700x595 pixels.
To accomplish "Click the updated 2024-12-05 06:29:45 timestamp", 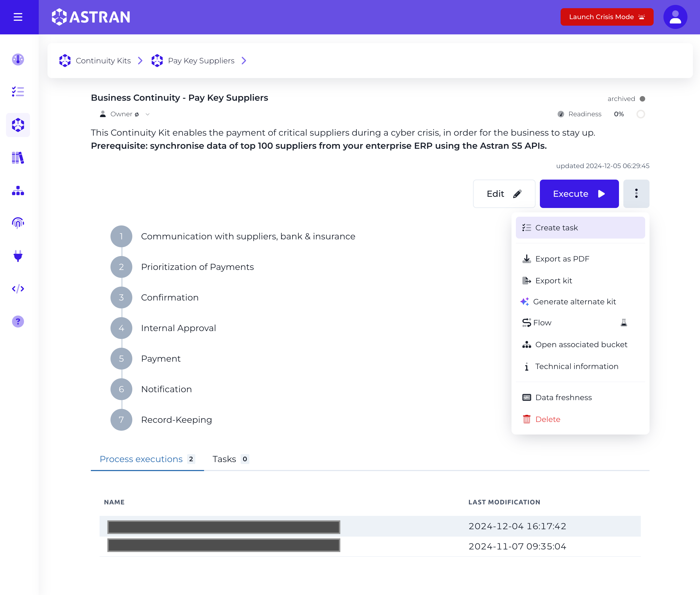I will pyautogui.click(x=603, y=166).
